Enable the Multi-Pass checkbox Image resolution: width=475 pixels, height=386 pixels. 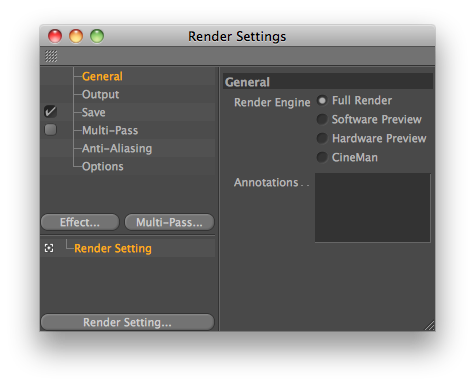pyautogui.click(x=50, y=130)
